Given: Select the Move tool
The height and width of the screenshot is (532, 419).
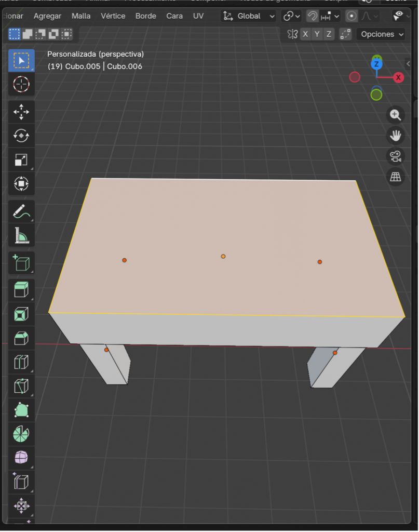Looking at the screenshot, I should tap(21, 112).
